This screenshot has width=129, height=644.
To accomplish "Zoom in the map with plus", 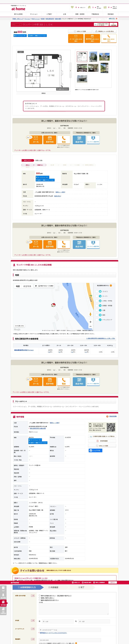I will coord(90,322).
